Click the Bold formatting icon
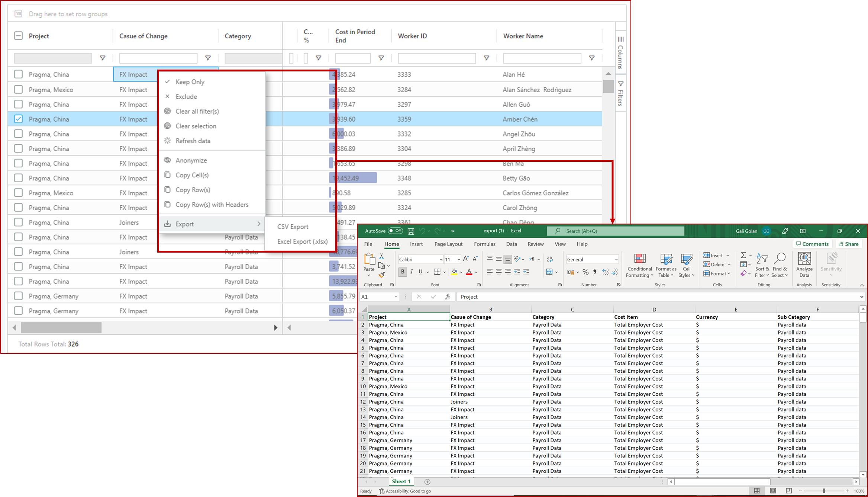This screenshot has width=868, height=497. (403, 272)
